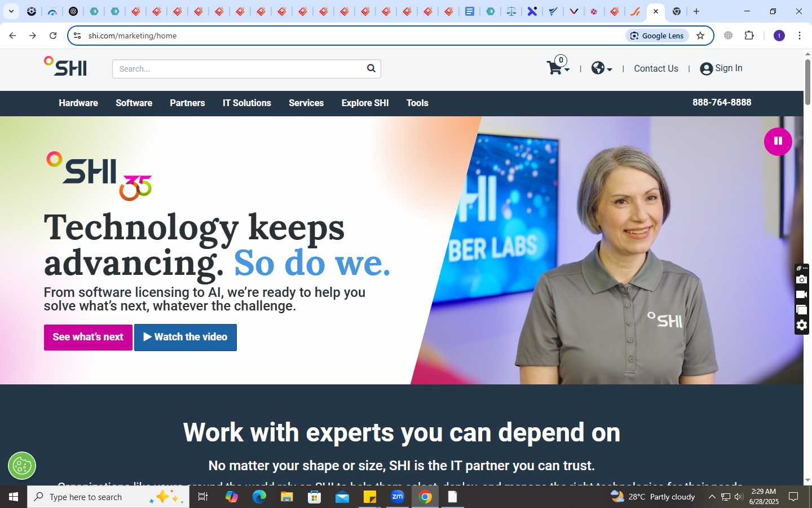Reload the page with refresh button

53,36
